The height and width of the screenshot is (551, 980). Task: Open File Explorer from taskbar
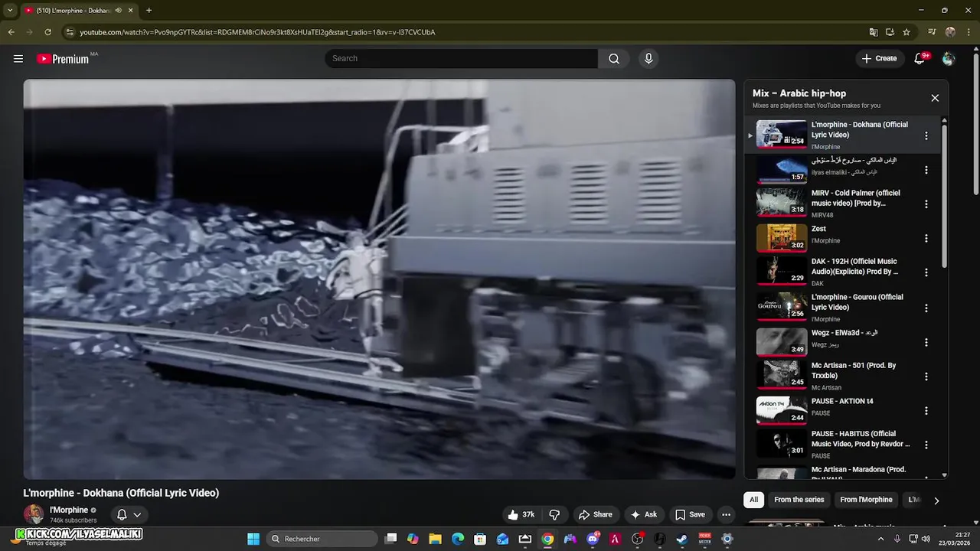435,539
